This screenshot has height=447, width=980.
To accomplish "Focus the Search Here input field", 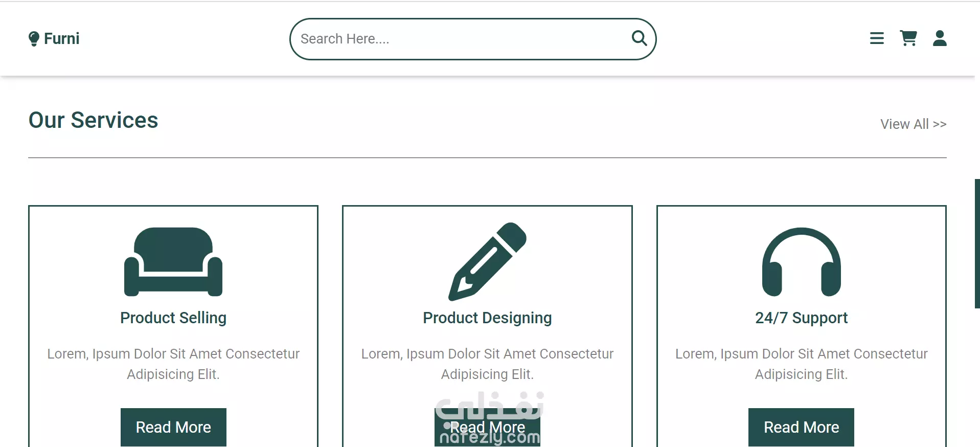I will pos(460,39).
